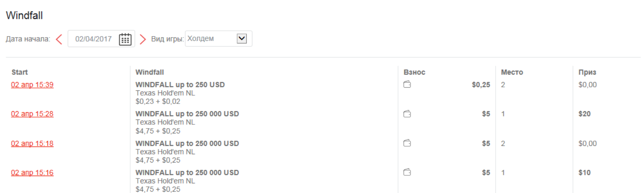Click wallet icon in the 15:16 tournament row

pos(407,172)
